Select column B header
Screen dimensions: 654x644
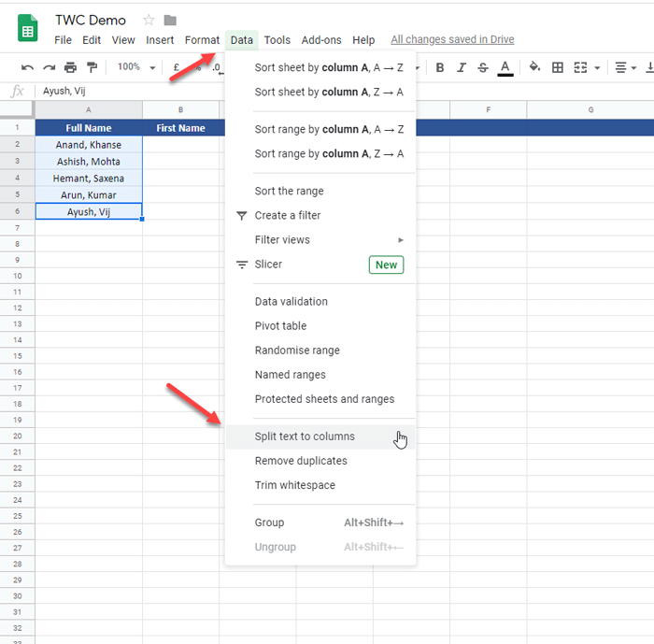(180, 109)
